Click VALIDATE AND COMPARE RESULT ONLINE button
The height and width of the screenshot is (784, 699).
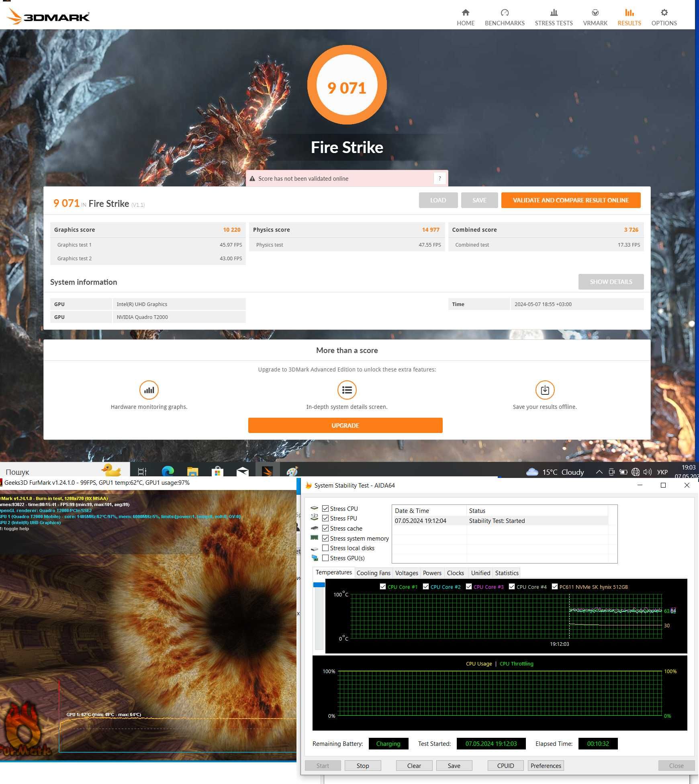click(x=571, y=200)
